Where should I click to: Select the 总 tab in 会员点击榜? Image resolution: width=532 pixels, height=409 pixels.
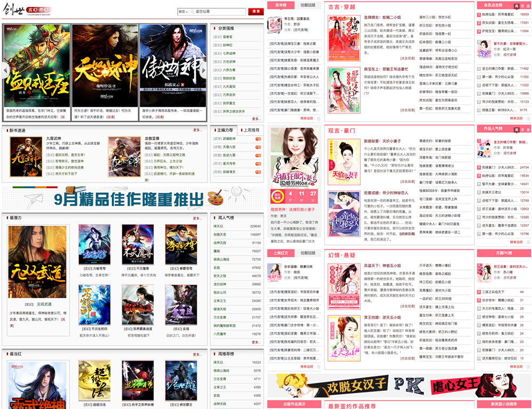pos(528,6)
